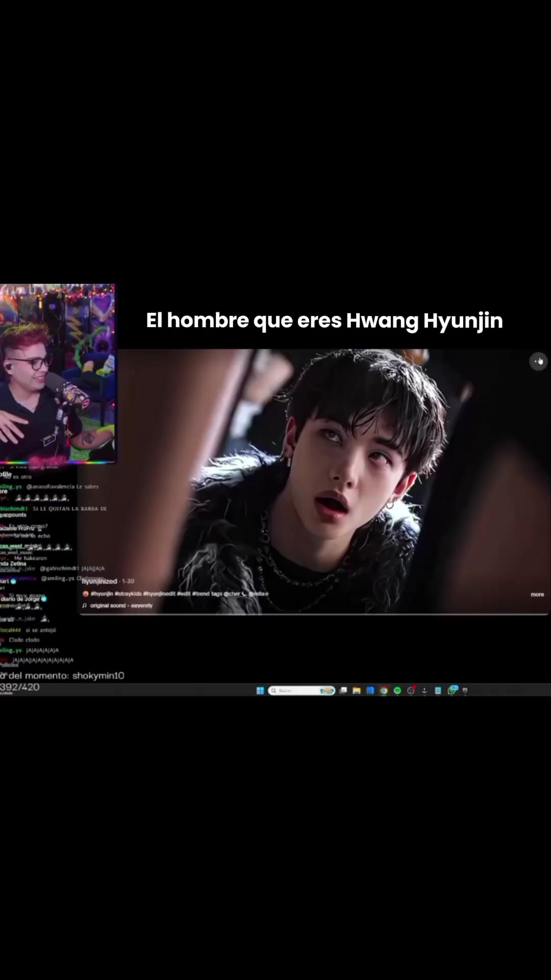Screen dimensions: 551x980
Task: Open the #hyunjin hashtag in the caption
Action: (102, 594)
